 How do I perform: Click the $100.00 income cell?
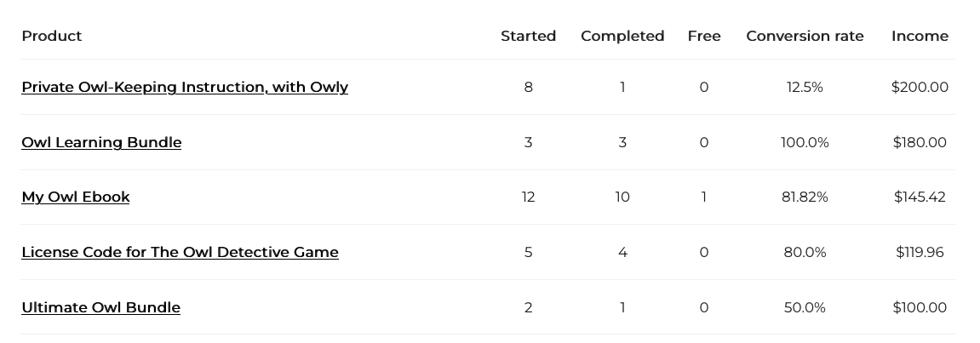(x=920, y=307)
